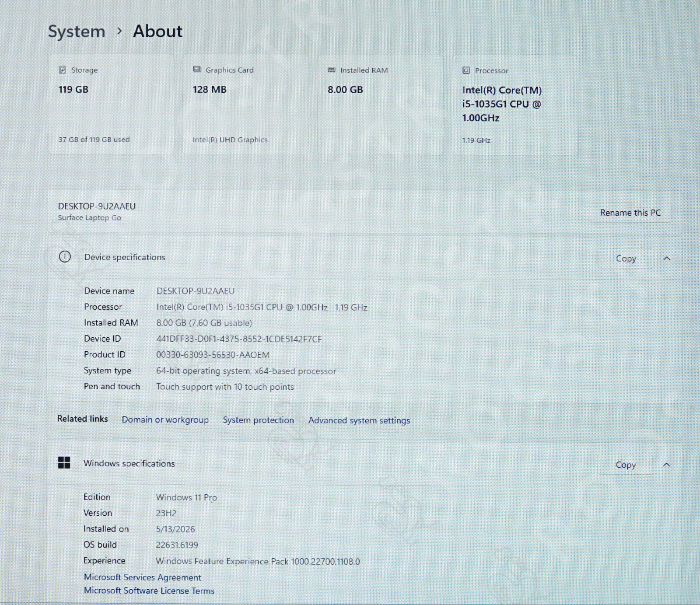Collapse the Windows specifications section

[x=666, y=465]
